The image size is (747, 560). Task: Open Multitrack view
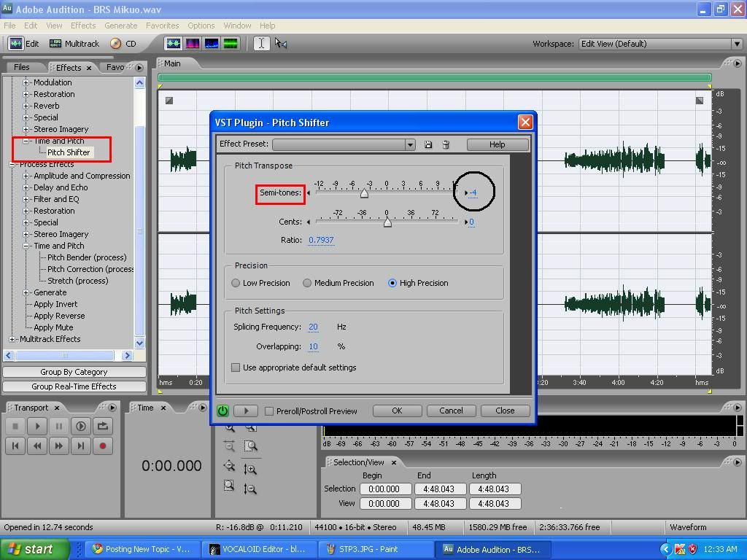(74, 43)
